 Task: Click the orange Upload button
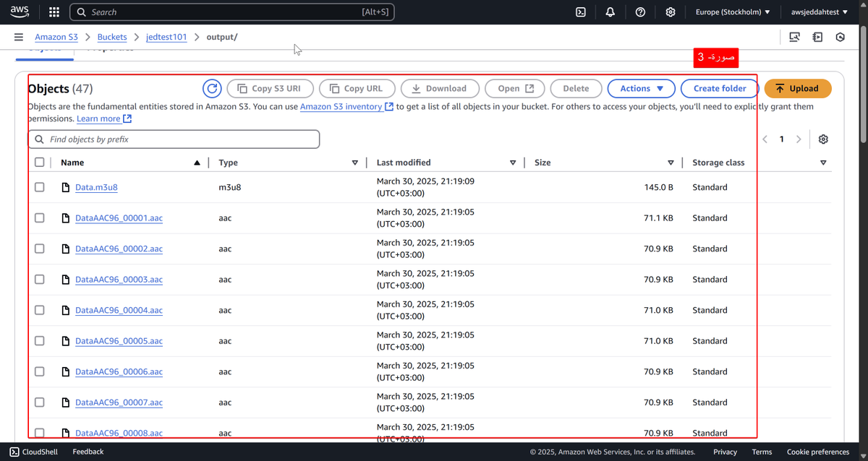click(x=798, y=88)
